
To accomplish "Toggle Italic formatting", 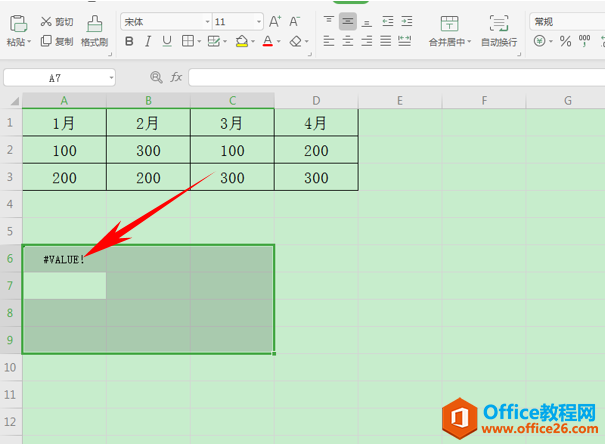I will 148,41.
